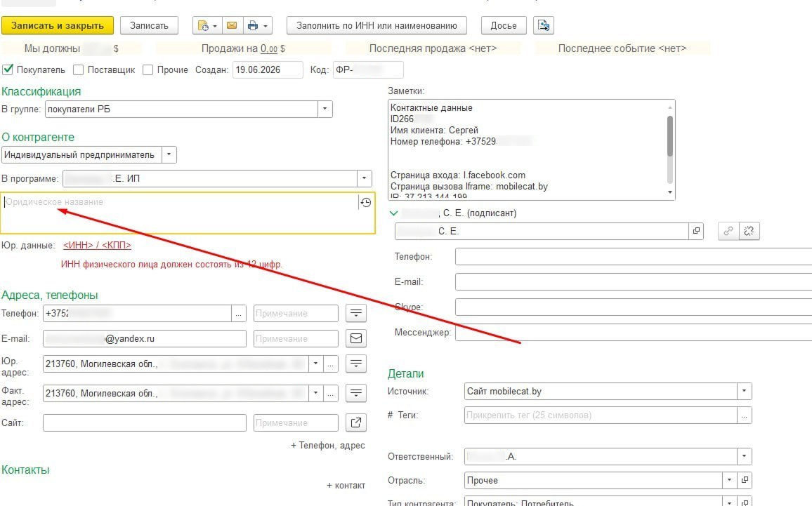Expand the Юр. адрес dropdown arrow

coord(315,364)
